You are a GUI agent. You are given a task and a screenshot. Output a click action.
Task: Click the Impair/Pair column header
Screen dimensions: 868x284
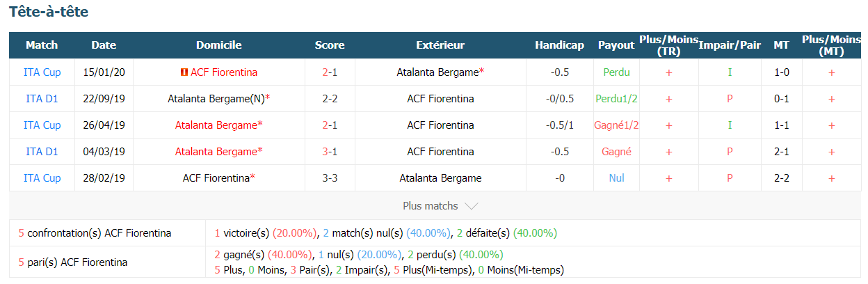pyautogui.click(x=730, y=45)
